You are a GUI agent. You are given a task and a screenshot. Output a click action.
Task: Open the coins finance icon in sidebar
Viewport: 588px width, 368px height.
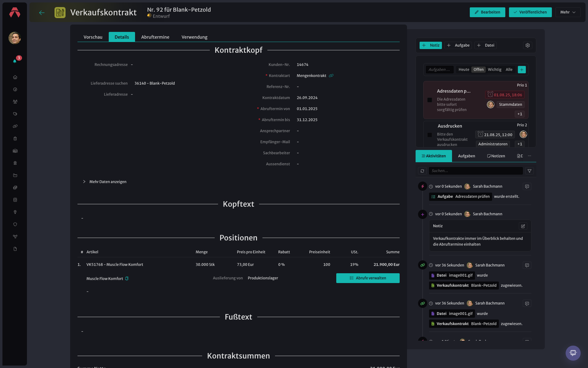(15, 188)
